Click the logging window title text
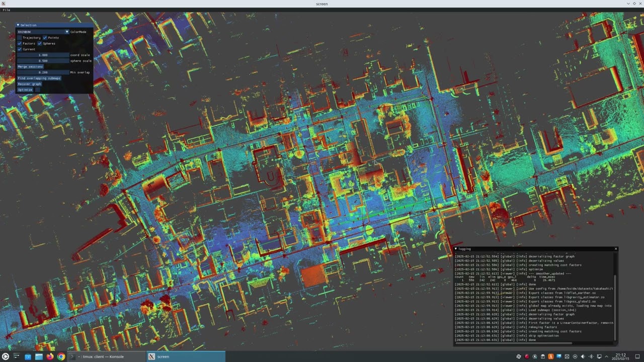Image resolution: width=644 pixels, height=362 pixels. pos(464,249)
